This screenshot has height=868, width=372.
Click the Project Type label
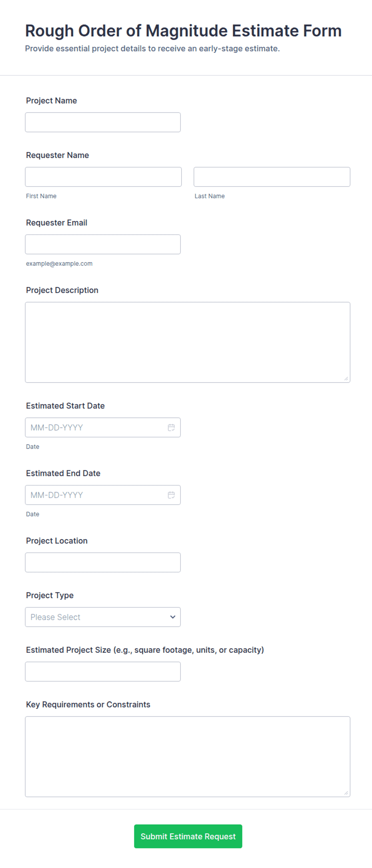pyautogui.click(x=50, y=595)
